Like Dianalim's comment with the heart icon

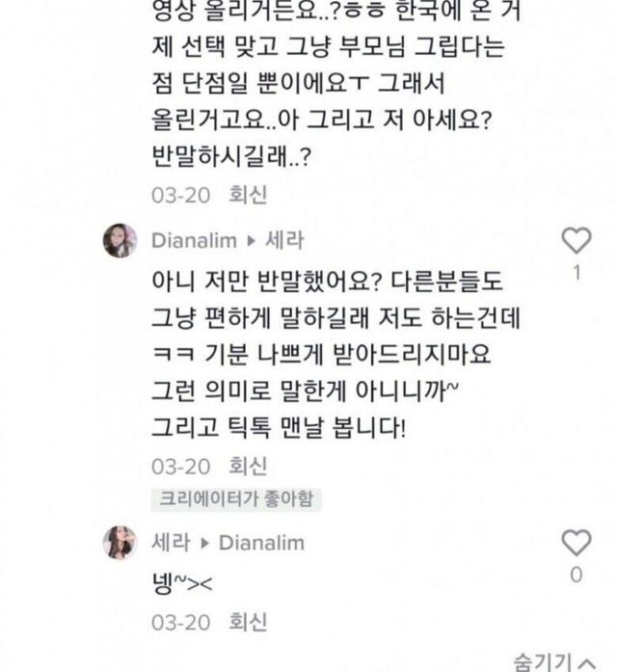(576, 240)
